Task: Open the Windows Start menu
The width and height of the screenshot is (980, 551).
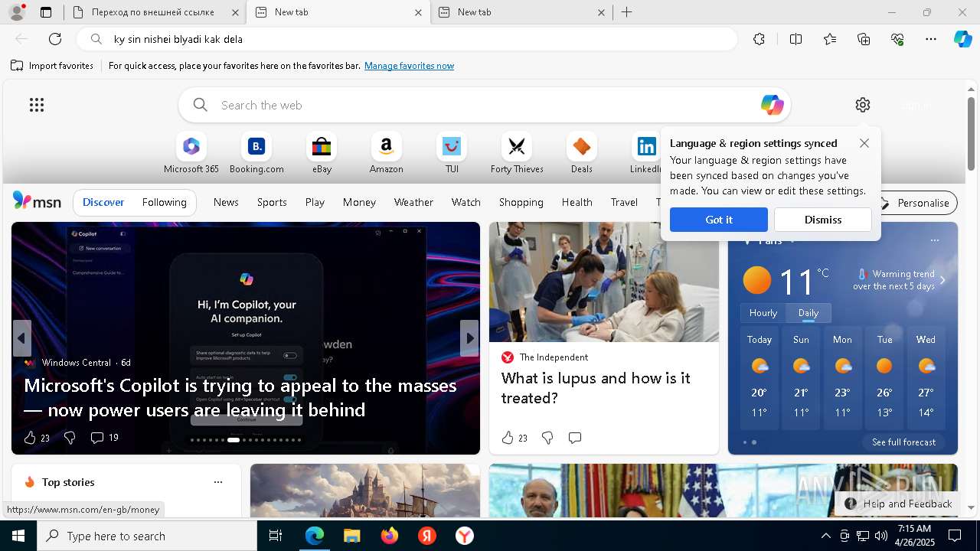Action: (18, 536)
